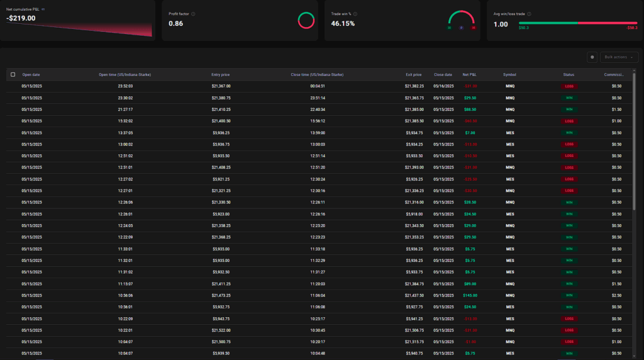Click the $89.00 Net P&L cell
Image resolution: width=644 pixels, height=360 pixels.
(x=470, y=284)
